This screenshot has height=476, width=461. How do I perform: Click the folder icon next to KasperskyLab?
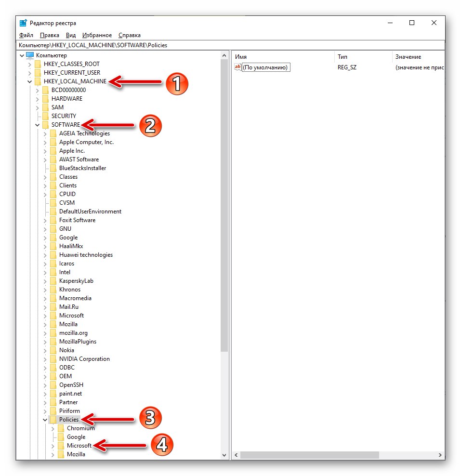tap(53, 281)
